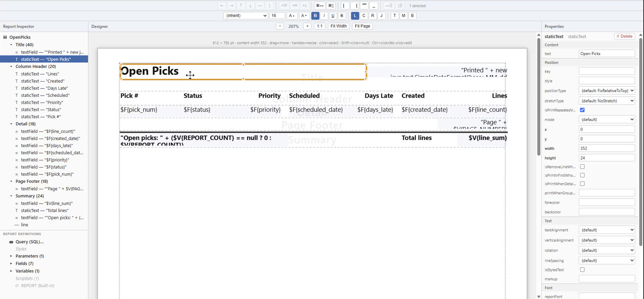The image size is (644, 299).
Task: Click the Fit Page button
Action: (362, 26)
